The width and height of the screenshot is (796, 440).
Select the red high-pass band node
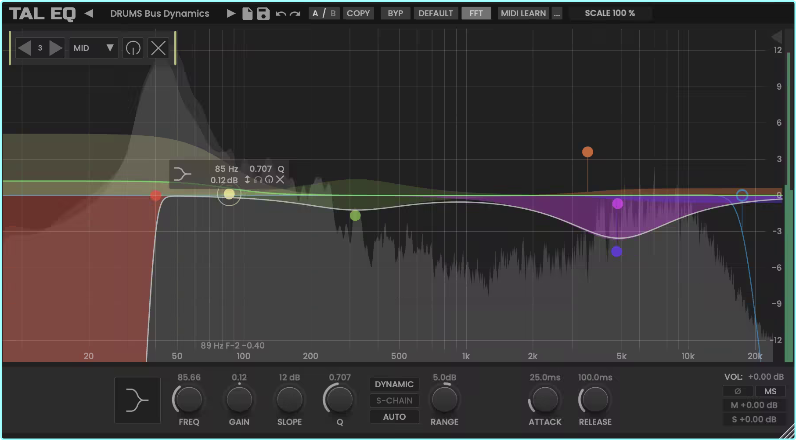(156, 195)
